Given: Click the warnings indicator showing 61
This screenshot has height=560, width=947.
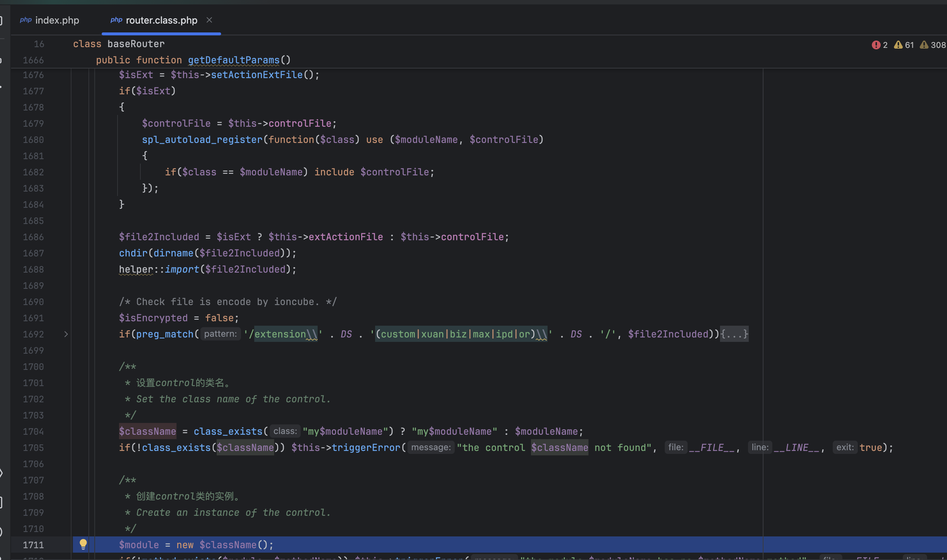Looking at the screenshot, I should (904, 45).
